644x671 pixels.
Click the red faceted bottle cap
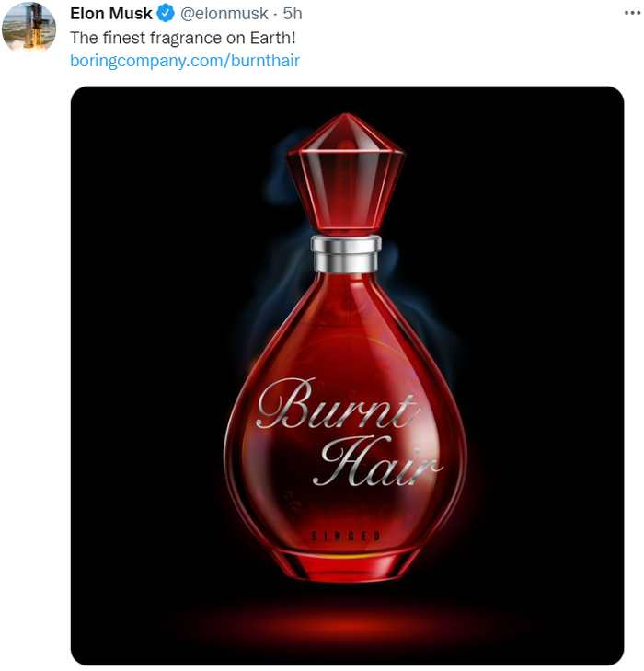[345, 175]
